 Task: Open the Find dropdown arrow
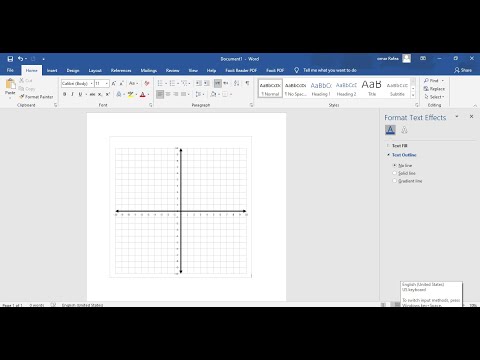[x=443, y=81]
